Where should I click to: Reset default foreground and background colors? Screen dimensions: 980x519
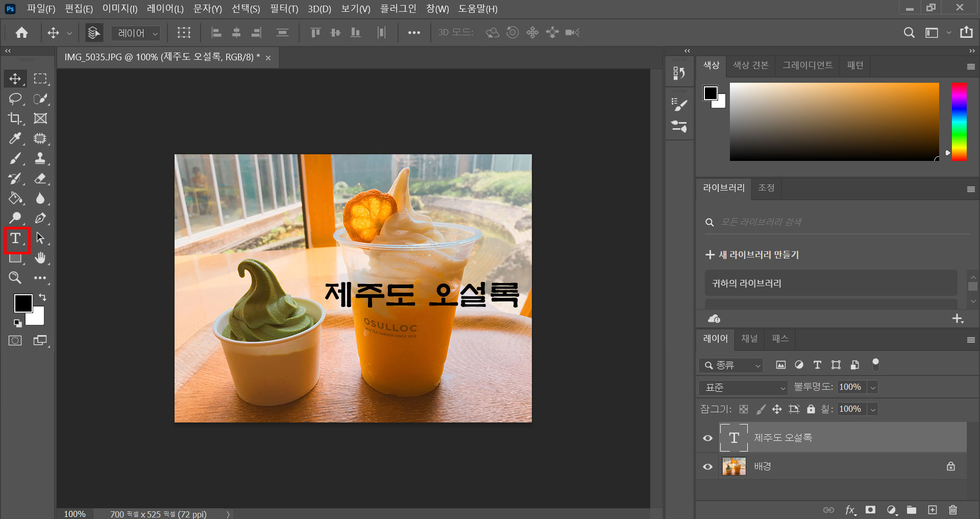click(18, 323)
